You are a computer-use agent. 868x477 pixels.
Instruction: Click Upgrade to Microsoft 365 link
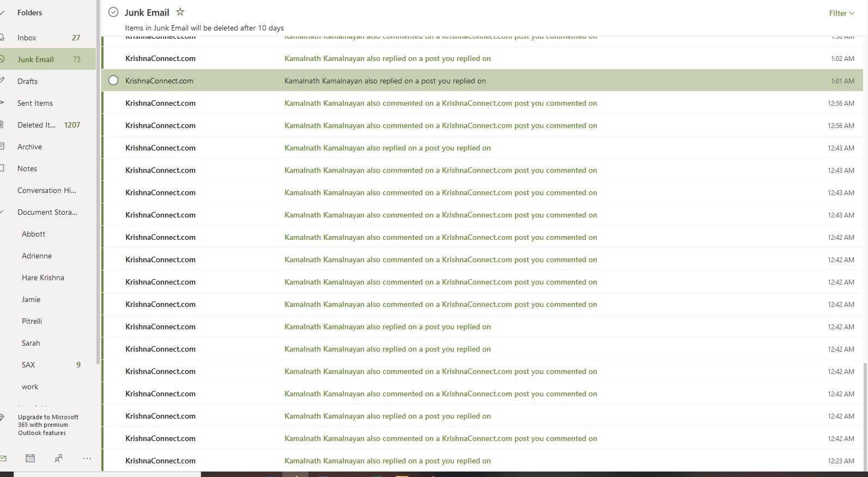tap(48, 425)
